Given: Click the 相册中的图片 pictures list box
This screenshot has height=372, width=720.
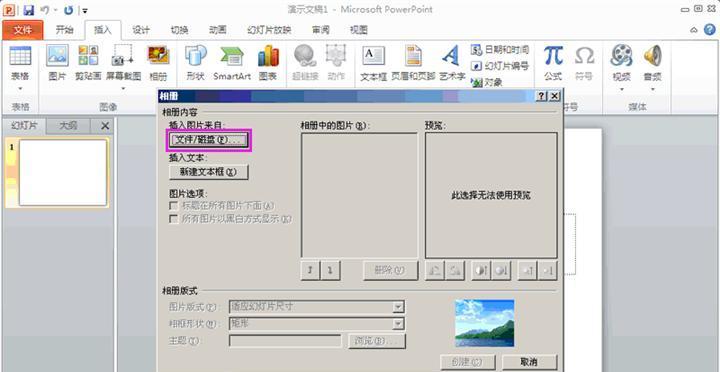Looking at the screenshot, I should 359,195.
